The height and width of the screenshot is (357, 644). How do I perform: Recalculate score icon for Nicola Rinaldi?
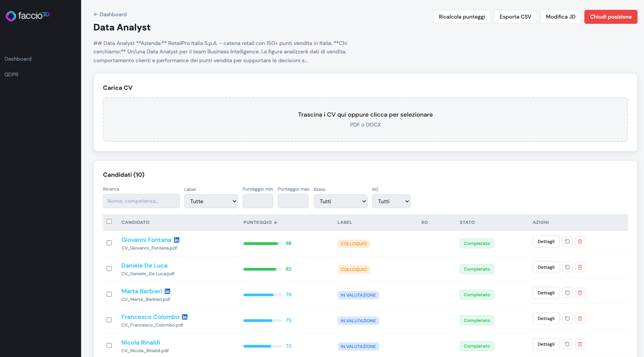click(567, 344)
